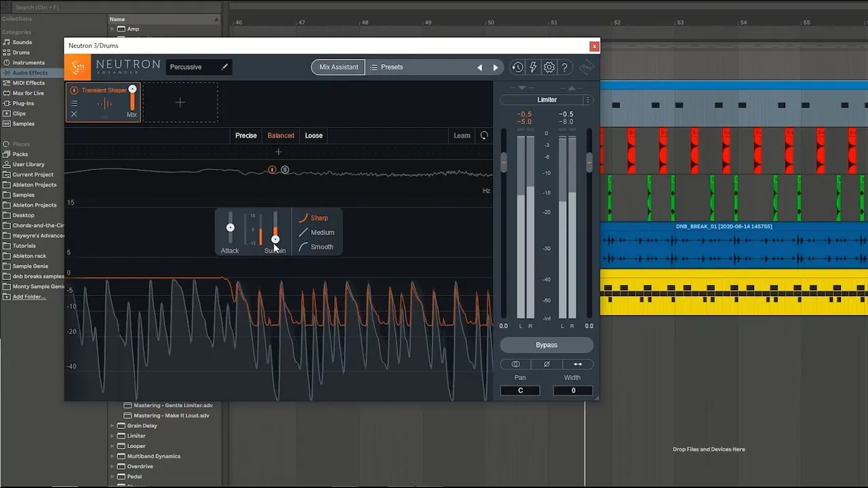Toggle band solo S button
The height and width of the screenshot is (488, 868).
(x=285, y=169)
